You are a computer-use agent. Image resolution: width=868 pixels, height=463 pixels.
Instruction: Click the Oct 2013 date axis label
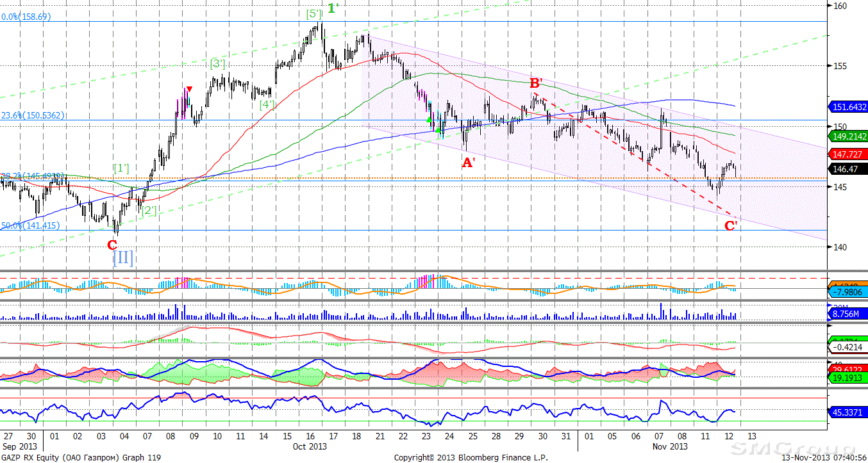(312, 446)
